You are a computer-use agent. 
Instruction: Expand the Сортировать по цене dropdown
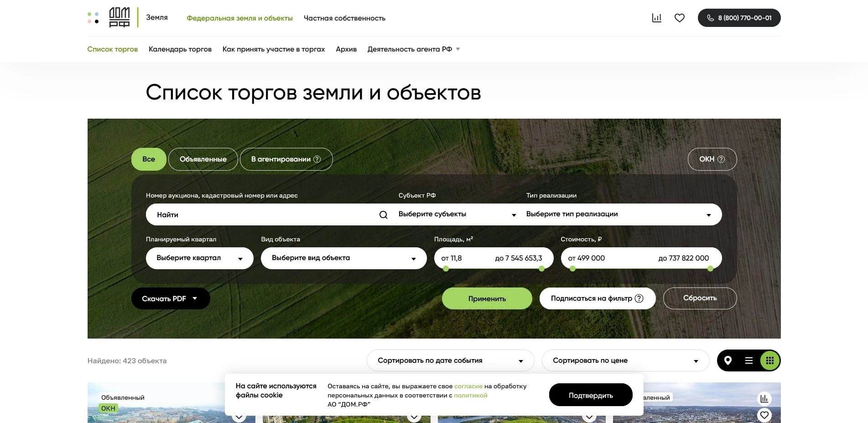[625, 360]
